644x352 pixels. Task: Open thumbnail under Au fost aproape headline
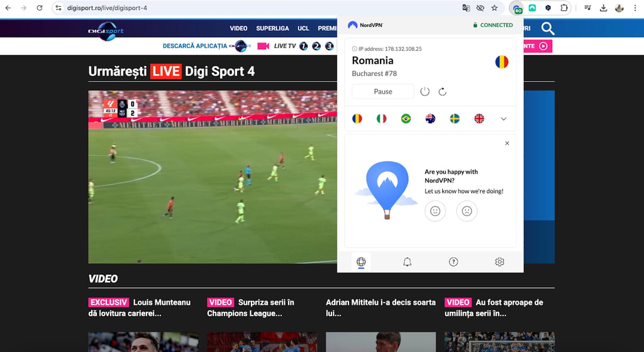pos(499,342)
